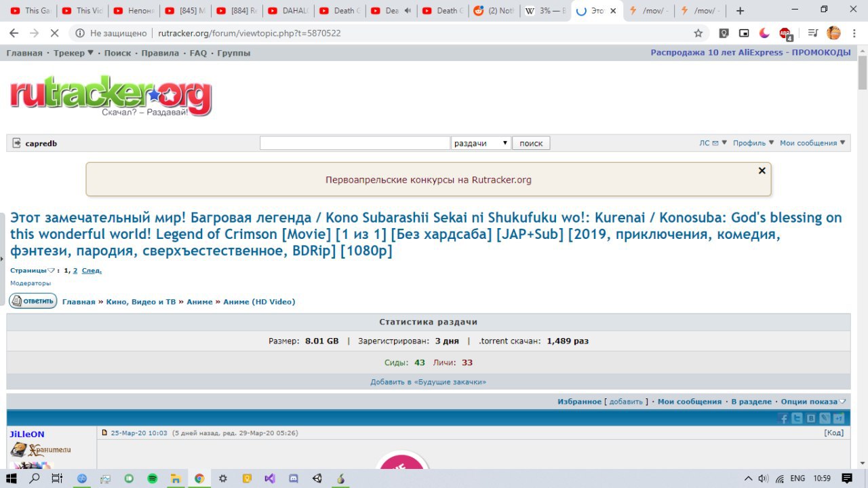Add torrent to Будущие закачки
Viewport: 868px width, 488px height.
[428, 382]
